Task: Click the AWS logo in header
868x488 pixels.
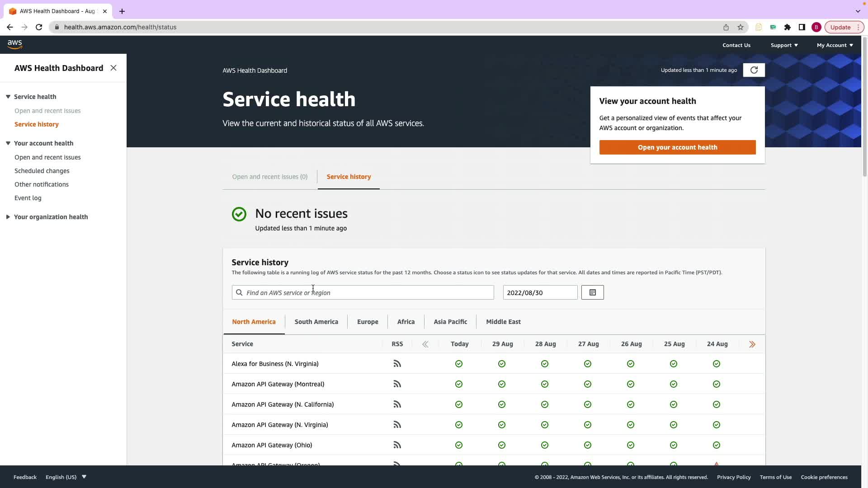Action: coord(15,44)
